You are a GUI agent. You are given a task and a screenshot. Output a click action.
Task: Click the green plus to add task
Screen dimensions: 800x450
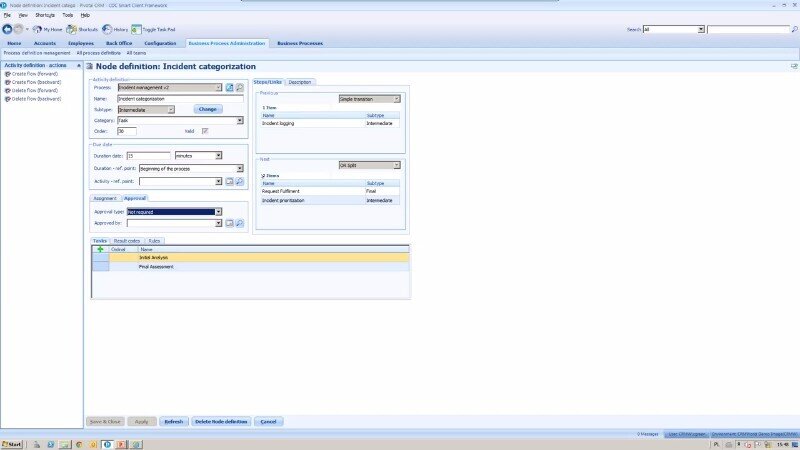[100, 248]
